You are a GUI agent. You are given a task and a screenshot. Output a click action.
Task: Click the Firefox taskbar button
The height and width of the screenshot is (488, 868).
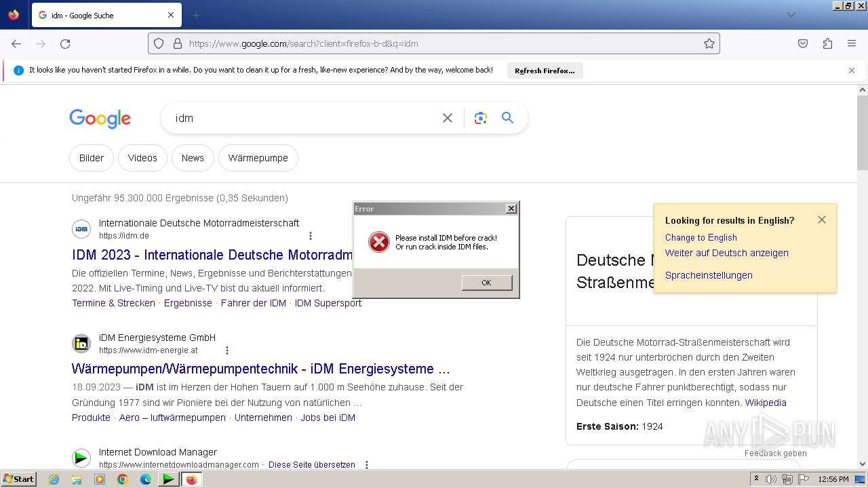(x=191, y=479)
